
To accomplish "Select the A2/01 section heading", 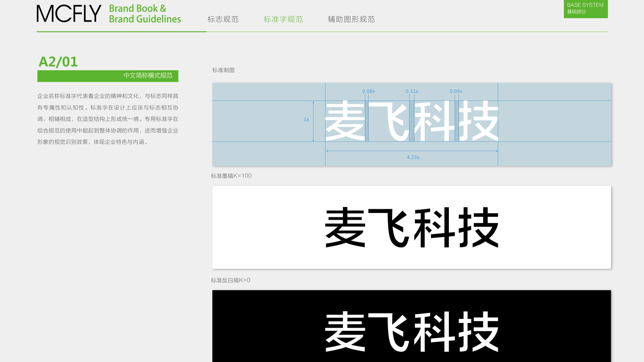I will pyautogui.click(x=58, y=62).
